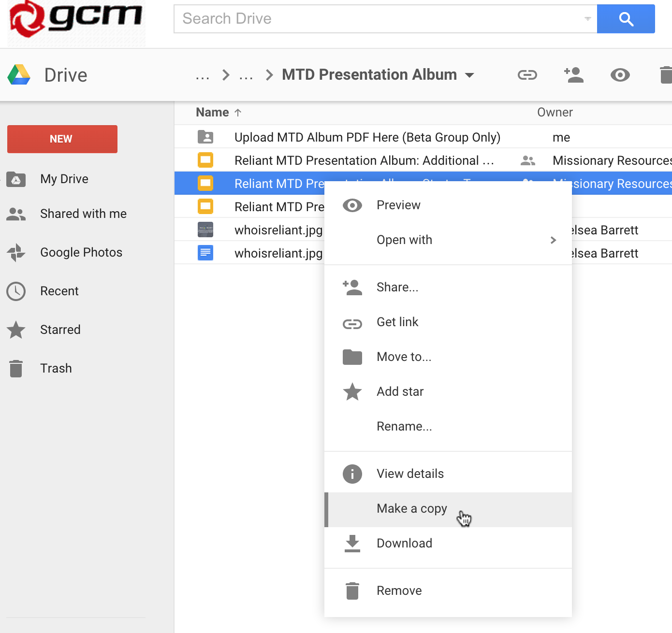Click into the Search Drive field

point(377,19)
